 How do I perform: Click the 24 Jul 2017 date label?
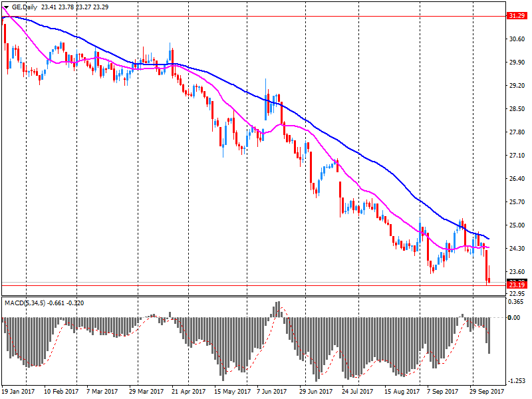[358, 392]
